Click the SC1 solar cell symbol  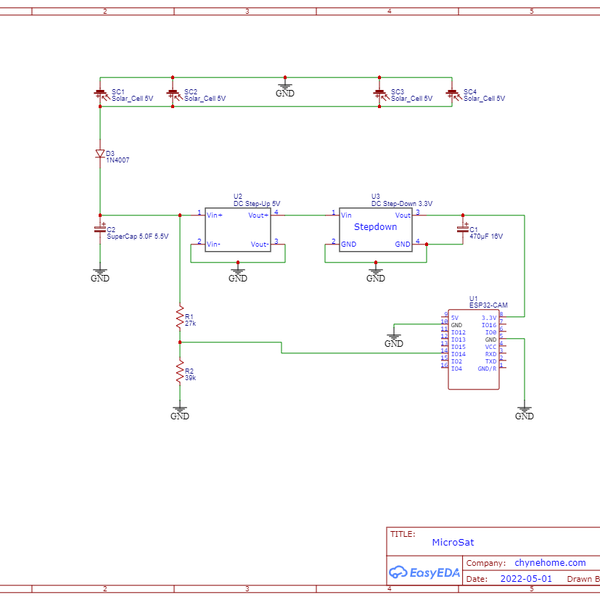[x=100, y=95]
